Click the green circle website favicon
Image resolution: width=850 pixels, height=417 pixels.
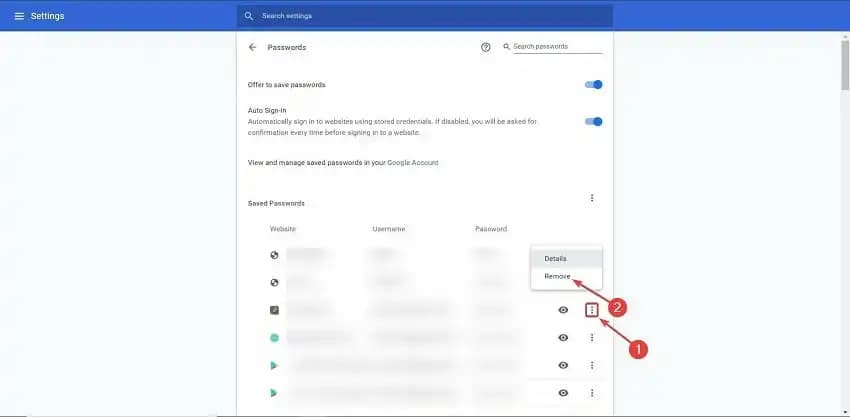274,338
